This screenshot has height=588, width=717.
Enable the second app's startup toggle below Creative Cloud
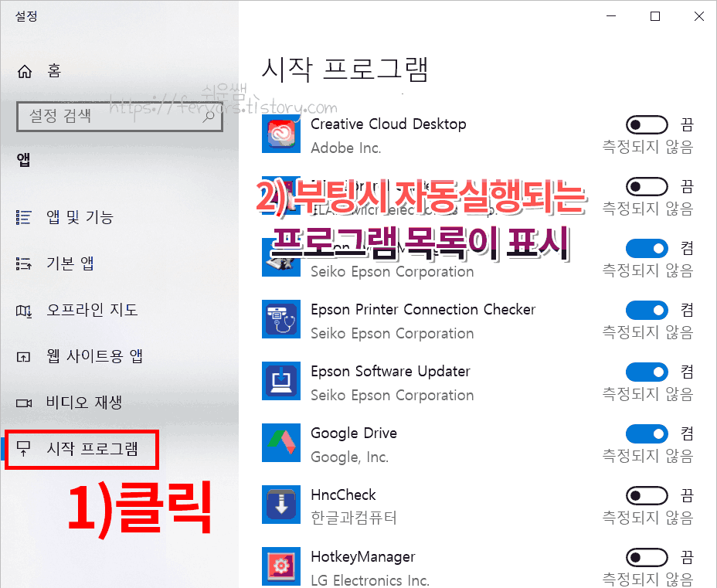point(647,186)
